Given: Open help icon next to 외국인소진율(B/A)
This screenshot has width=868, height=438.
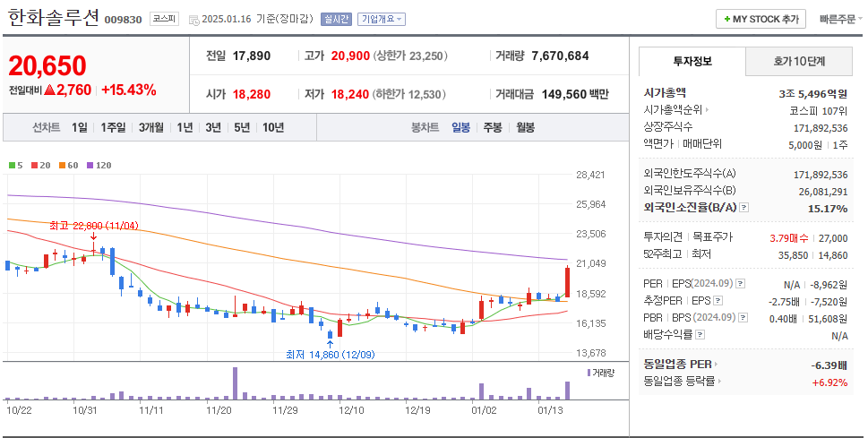Looking at the screenshot, I should (x=744, y=208).
